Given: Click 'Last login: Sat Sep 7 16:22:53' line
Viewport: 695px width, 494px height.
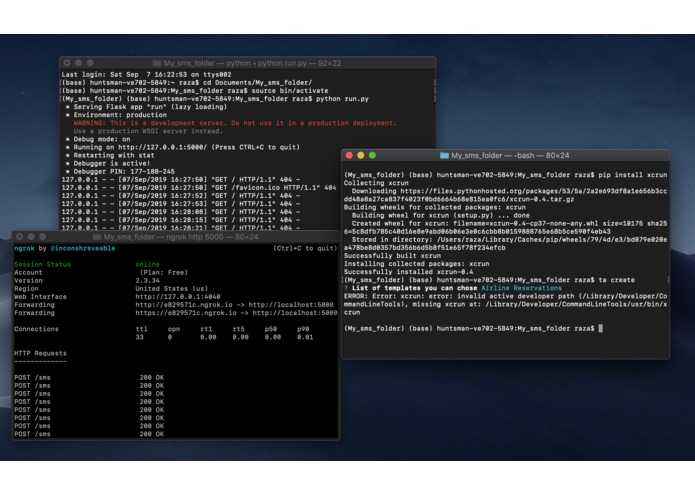Looking at the screenshot, I should (146, 75).
